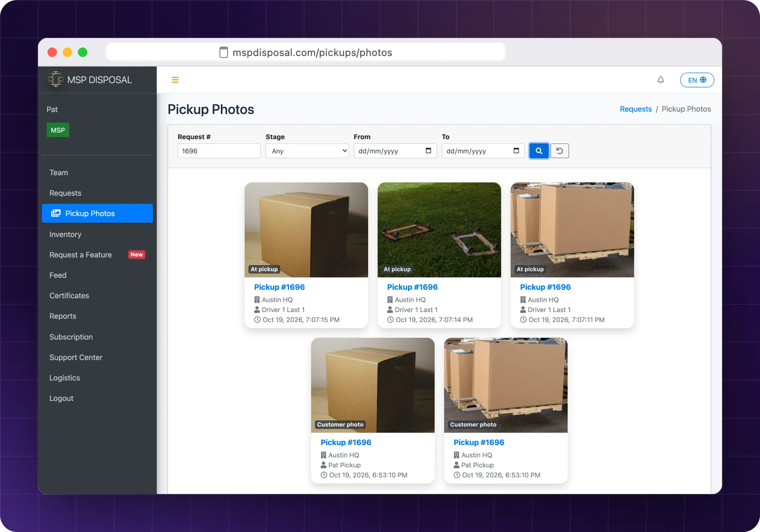The width and height of the screenshot is (760, 532).
Task: Focus the Request # field containing 1696
Action: click(x=219, y=151)
